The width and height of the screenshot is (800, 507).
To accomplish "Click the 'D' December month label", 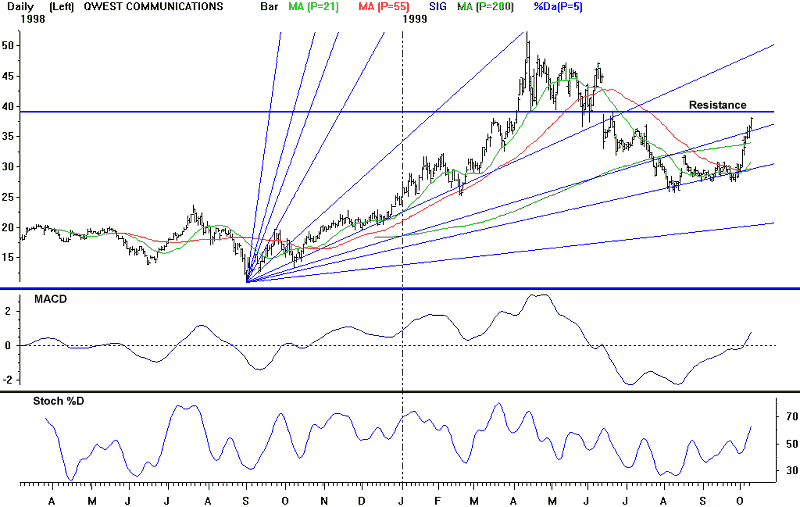I will click(362, 501).
